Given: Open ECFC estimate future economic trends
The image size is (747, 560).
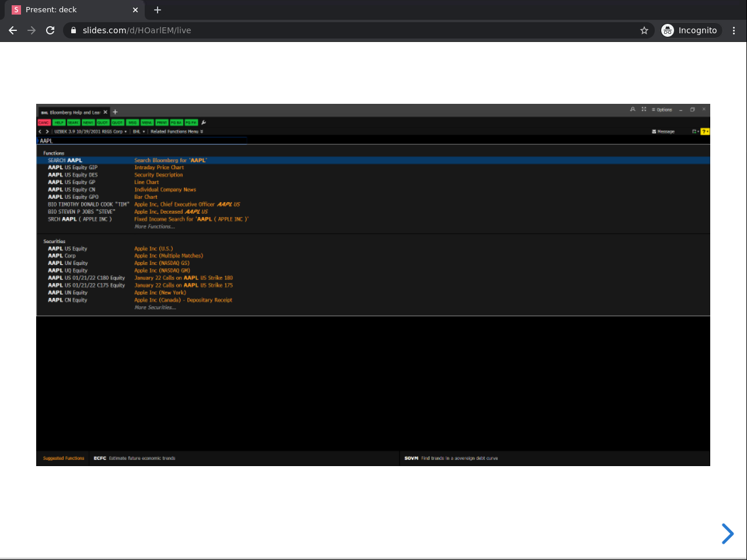Looking at the screenshot, I should (x=134, y=458).
